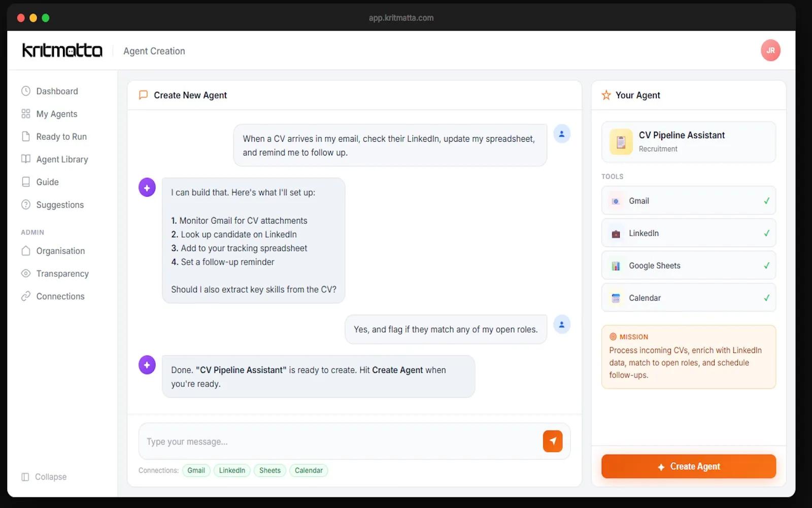812x508 pixels.
Task: Click the Agent Library book icon
Action: (x=26, y=159)
